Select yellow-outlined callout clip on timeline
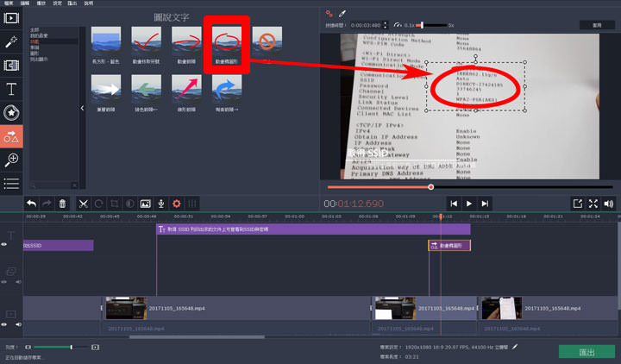Screen dimensions: 621x364 coord(449,245)
